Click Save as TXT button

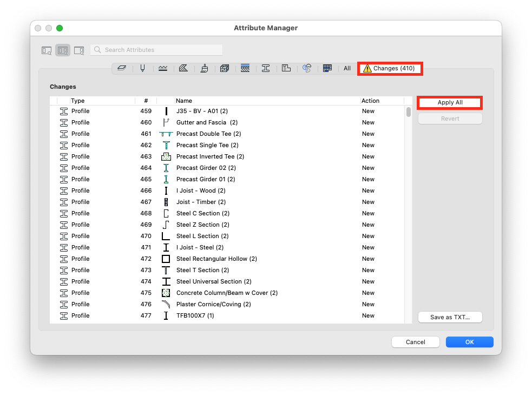click(x=450, y=317)
